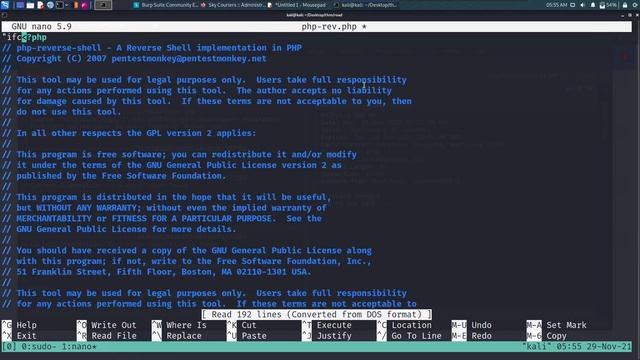The height and width of the screenshot is (360, 640).
Task: Click the GNU nano 5.9 title text
Action: (x=41, y=27)
